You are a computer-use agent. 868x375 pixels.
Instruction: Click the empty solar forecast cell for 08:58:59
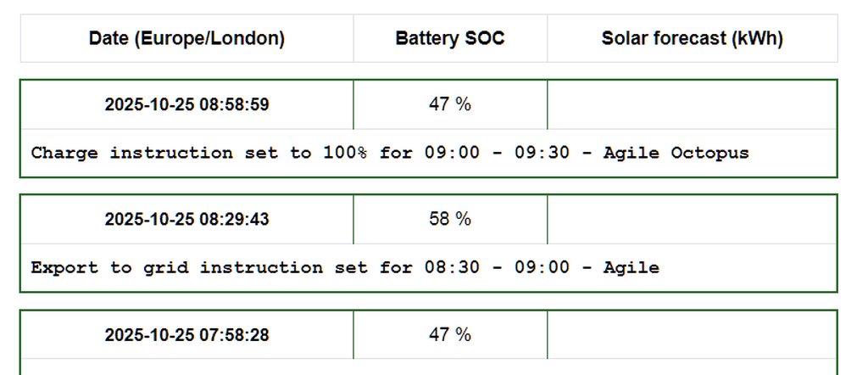[692, 104]
